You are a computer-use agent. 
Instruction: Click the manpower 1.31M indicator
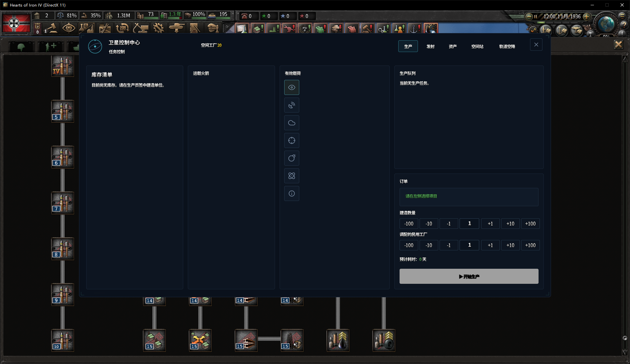pos(119,15)
